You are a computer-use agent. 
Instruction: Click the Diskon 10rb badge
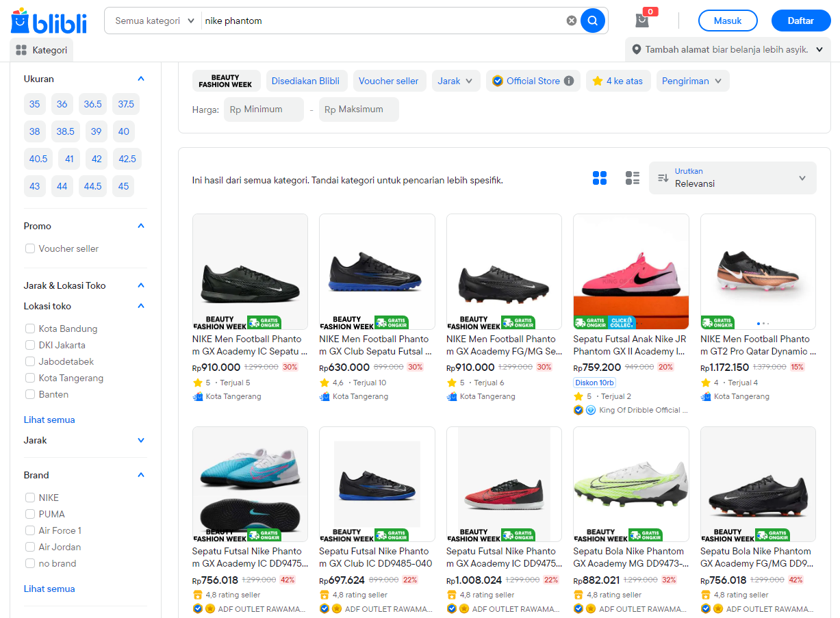[x=595, y=383]
